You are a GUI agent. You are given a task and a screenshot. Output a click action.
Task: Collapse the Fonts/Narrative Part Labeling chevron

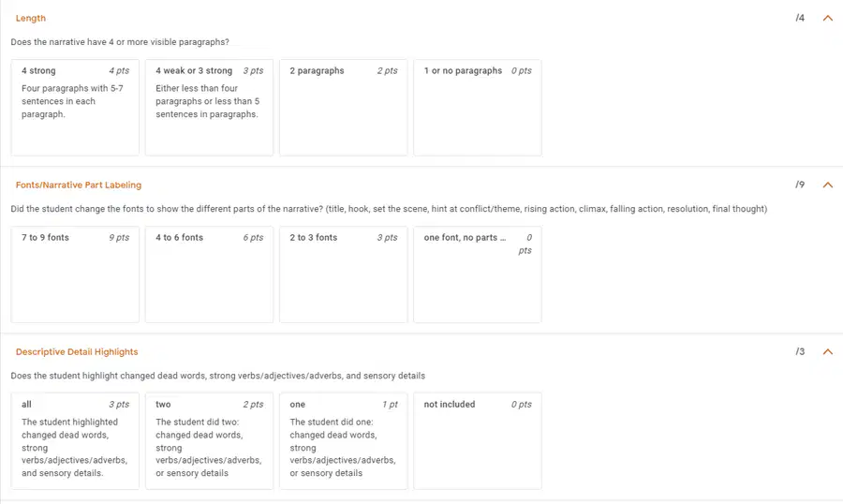click(x=827, y=185)
